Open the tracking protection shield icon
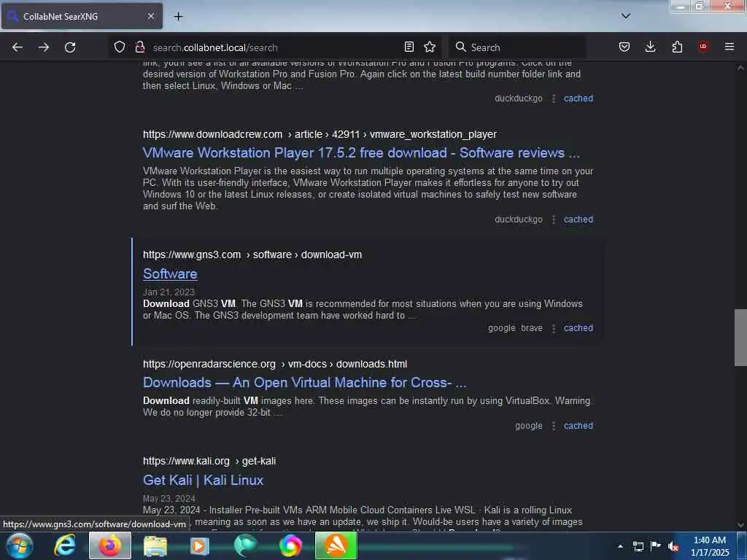The image size is (747, 560). pos(120,47)
